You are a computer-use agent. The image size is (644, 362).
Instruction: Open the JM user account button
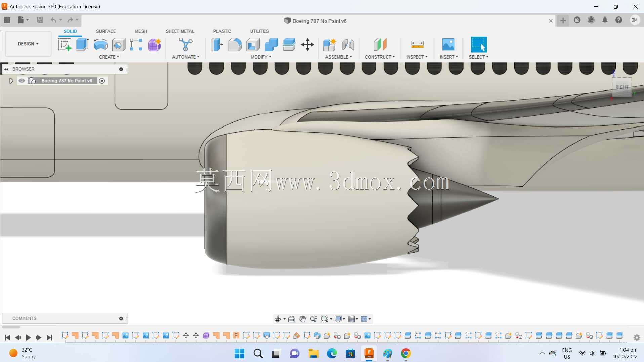coord(635,20)
